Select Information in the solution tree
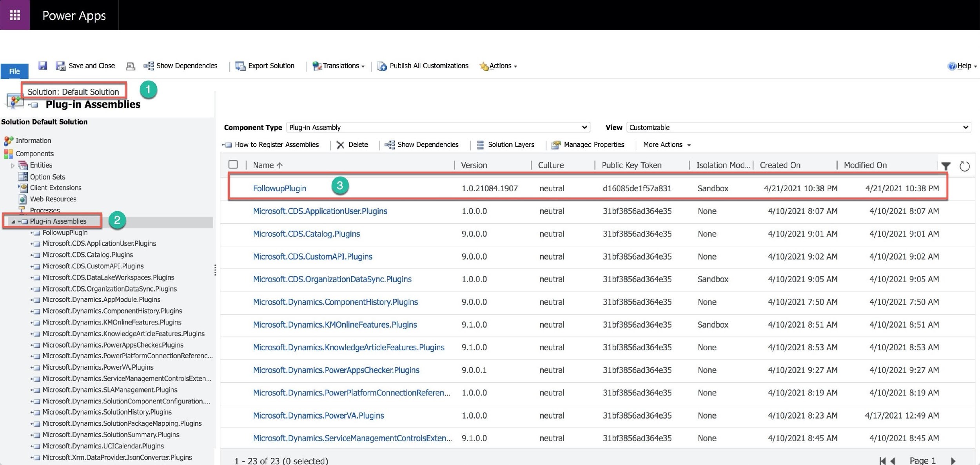Viewport: 980px width, 465px height. (33, 140)
